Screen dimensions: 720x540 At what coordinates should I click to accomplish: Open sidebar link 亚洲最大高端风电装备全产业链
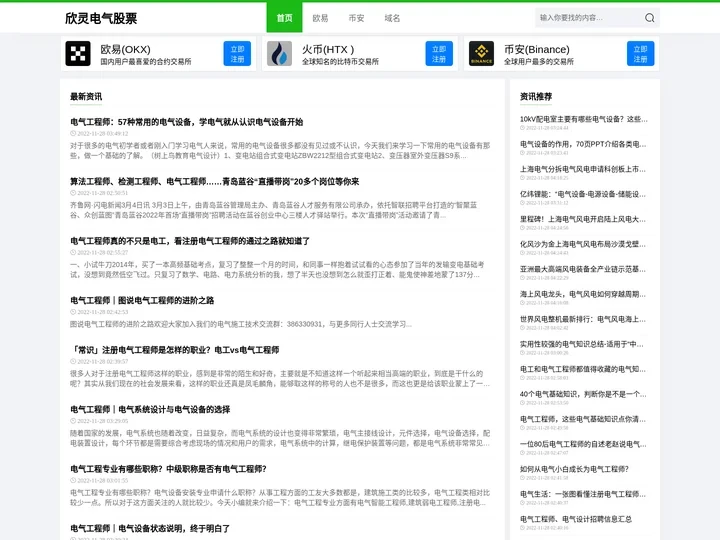coord(583,269)
